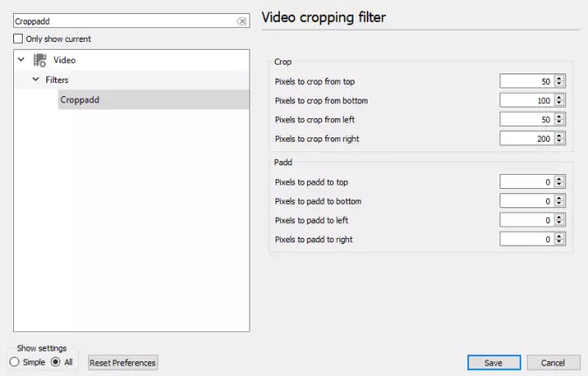Decrease Pixels to padd to bottom
The width and height of the screenshot is (588, 376).
[559, 204]
